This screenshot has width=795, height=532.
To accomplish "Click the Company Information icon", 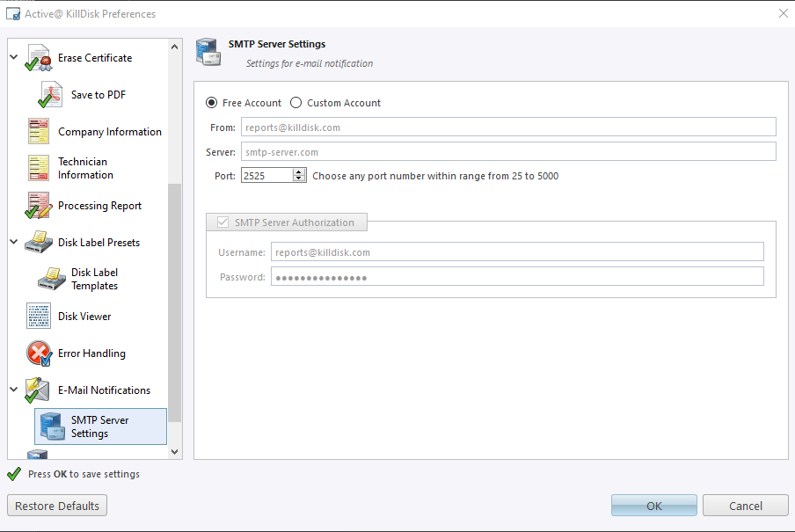I will point(37,131).
